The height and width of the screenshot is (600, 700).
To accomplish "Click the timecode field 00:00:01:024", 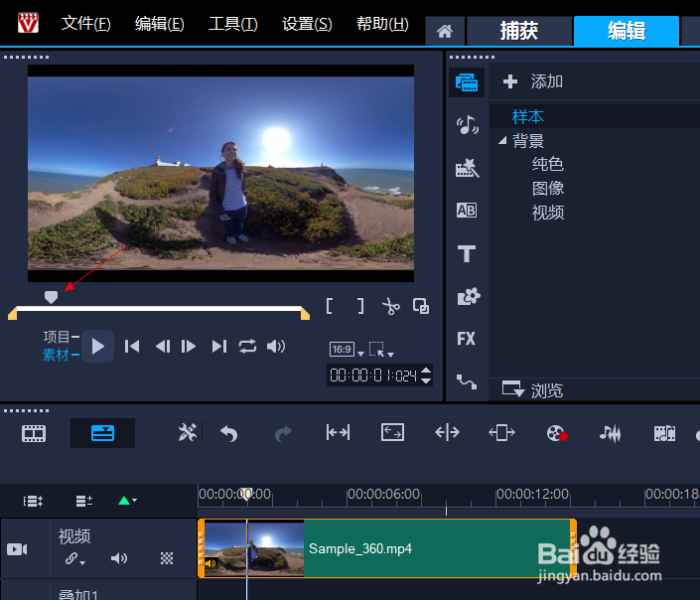I will coord(373,375).
